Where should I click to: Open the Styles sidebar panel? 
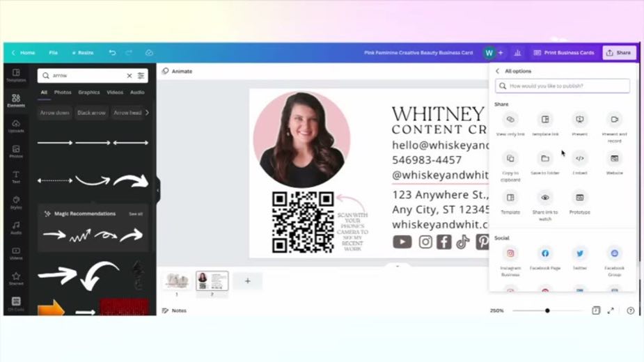click(16, 203)
